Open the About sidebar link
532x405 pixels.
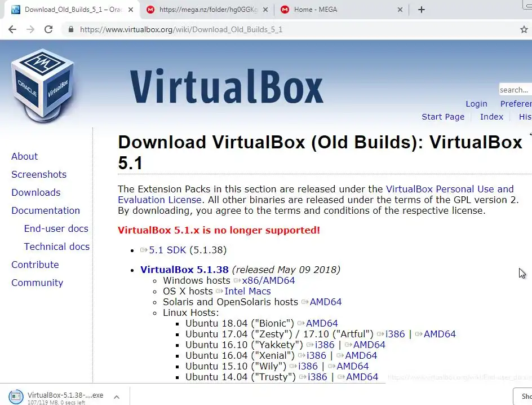[24, 156]
